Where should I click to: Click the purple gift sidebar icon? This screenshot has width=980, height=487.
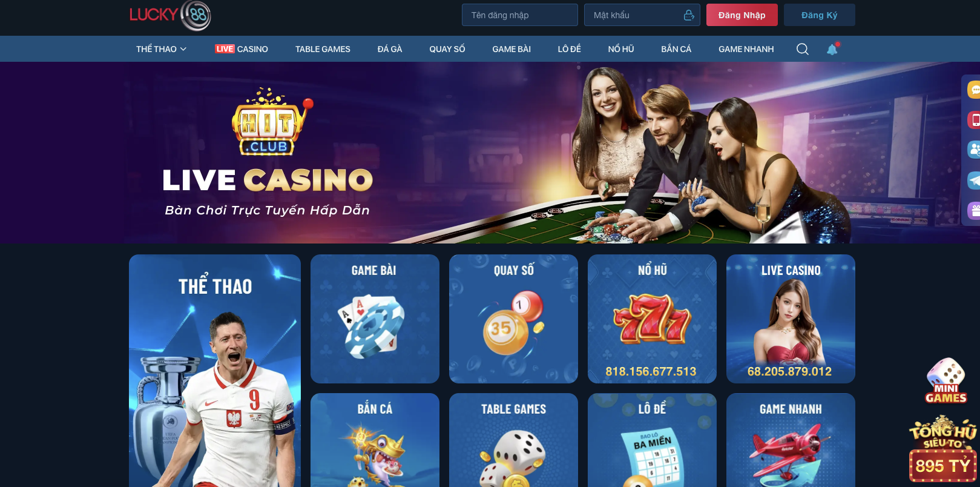974,210
